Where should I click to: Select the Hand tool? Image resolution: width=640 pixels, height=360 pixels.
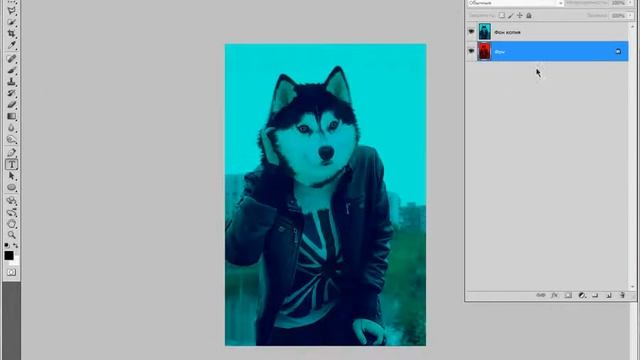(x=11, y=224)
